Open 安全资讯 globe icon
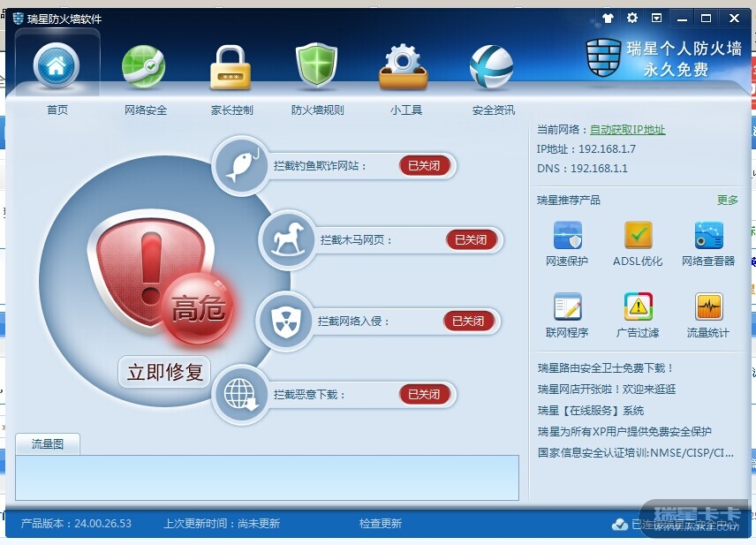756x545 pixels. point(491,66)
